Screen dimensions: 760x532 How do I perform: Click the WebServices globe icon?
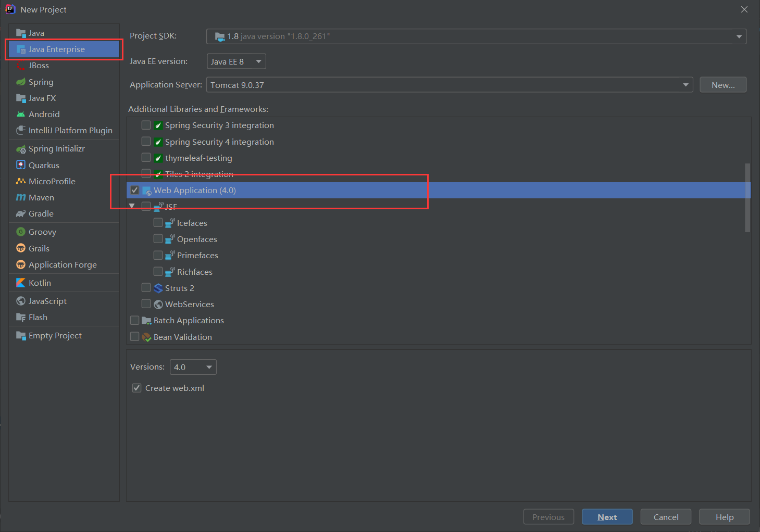(x=158, y=304)
